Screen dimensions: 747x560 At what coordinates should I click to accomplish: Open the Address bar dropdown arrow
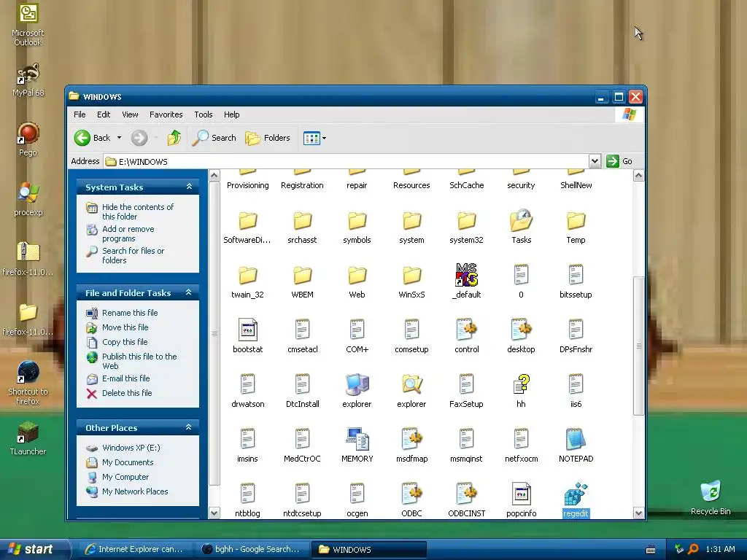pyautogui.click(x=594, y=161)
